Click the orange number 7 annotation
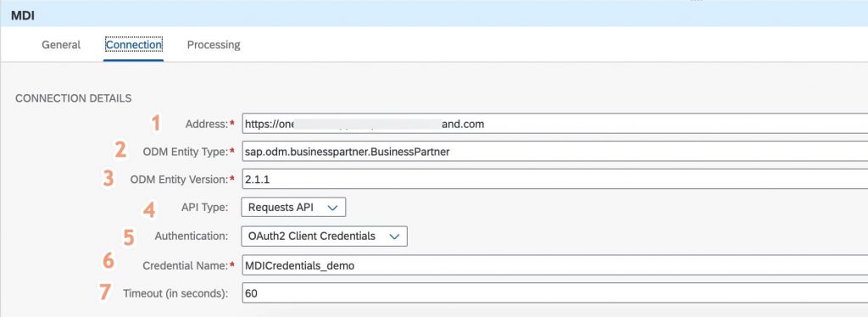This screenshot has width=868, height=317. pyautogui.click(x=104, y=292)
